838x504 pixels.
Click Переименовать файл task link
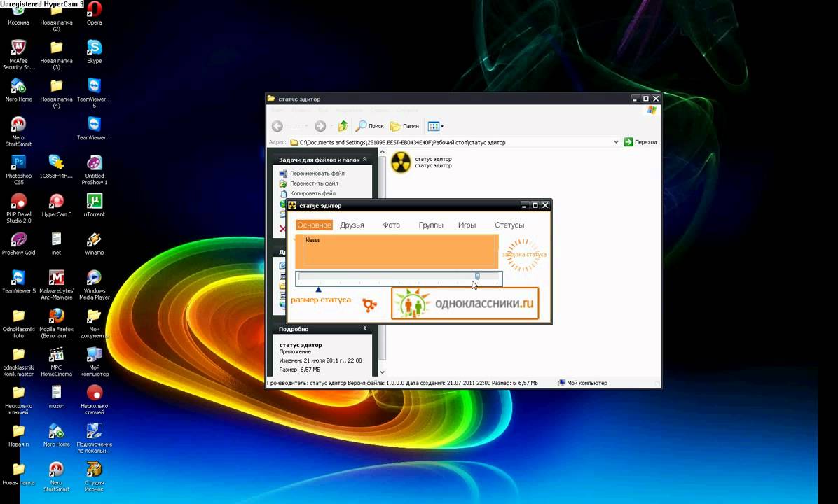pyautogui.click(x=317, y=174)
